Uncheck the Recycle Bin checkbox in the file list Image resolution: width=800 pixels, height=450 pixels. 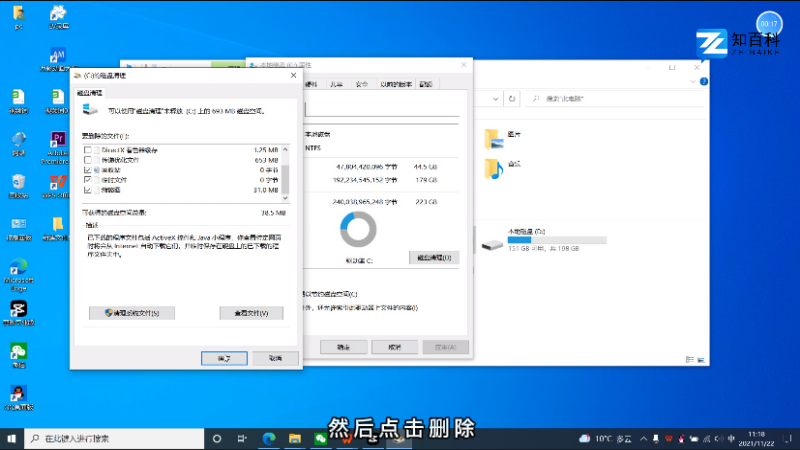tap(88, 170)
